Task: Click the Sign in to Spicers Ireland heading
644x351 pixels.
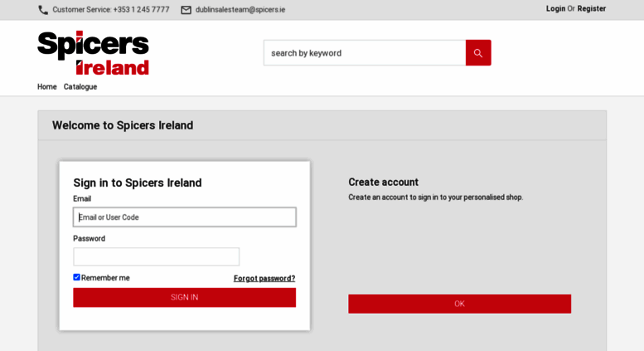Action: (x=138, y=183)
